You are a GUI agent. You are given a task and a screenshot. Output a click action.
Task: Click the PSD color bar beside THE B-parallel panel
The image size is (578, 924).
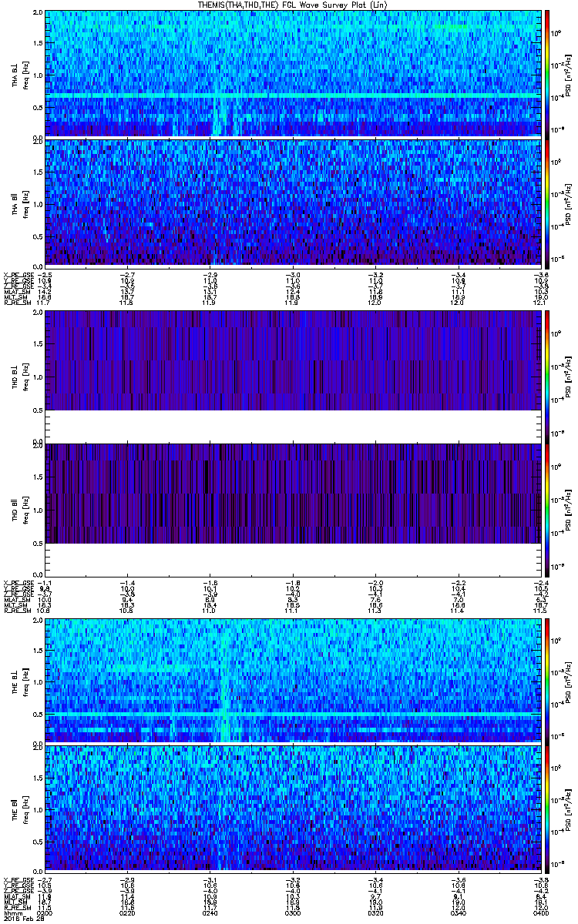coord(548,808)
